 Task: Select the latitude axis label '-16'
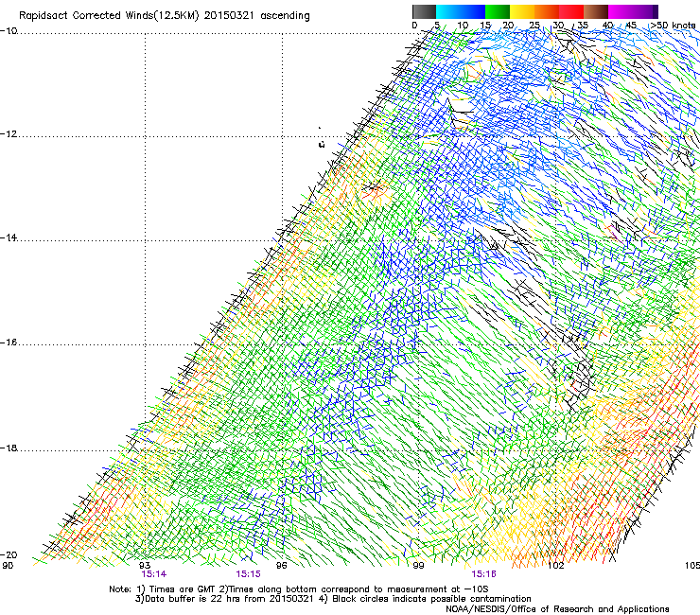click(x=9, y=343)
